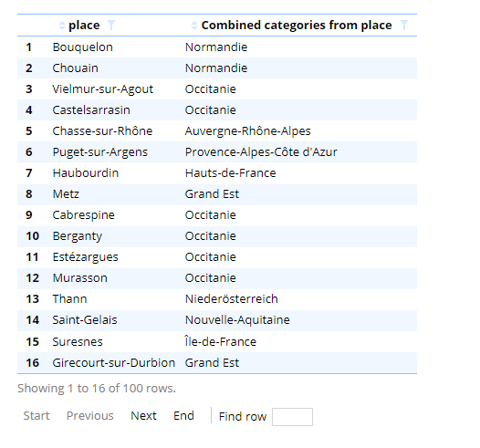
Task: Open filter icon for place column
Action: (111, 26)
